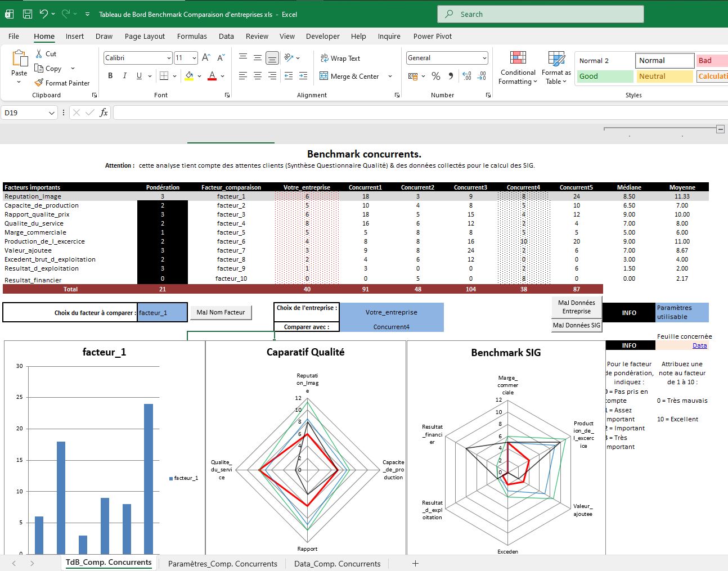Open Alignment group dialog launcher
The image size is (728, 571).
point(397,95)
